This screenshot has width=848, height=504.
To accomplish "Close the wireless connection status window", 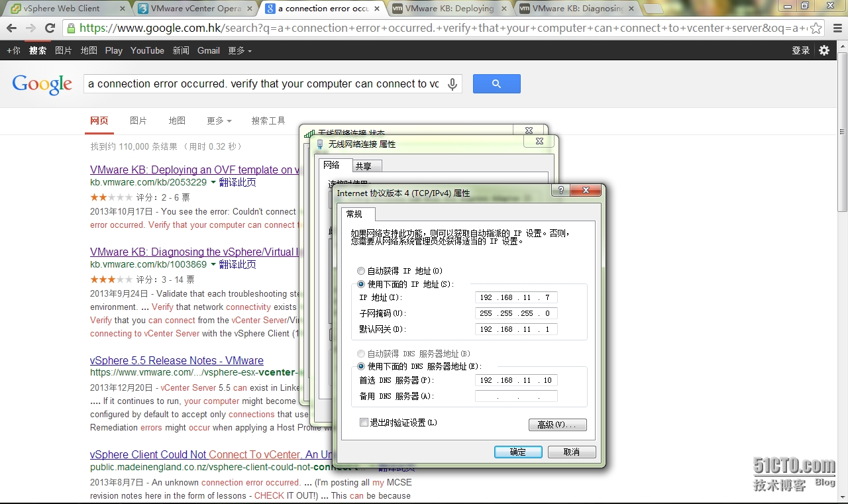I will (x=529, y=130).
